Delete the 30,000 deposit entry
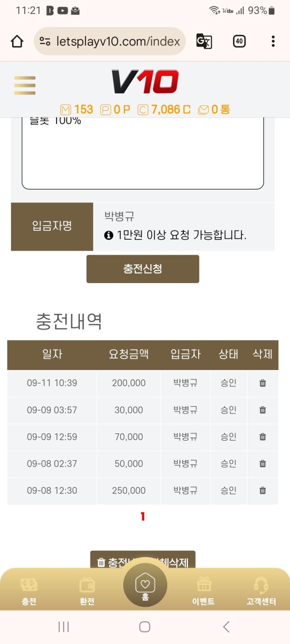290x644 pixels. click(262, 410)
